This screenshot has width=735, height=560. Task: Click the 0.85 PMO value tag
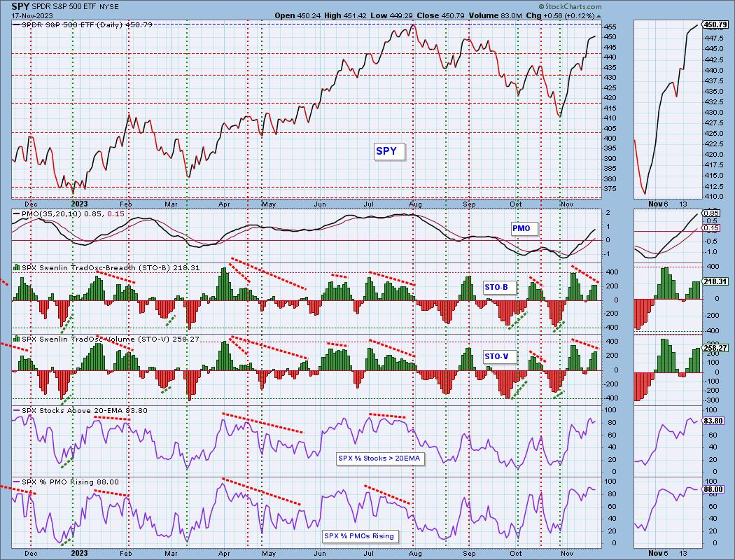pyautogui.click(x=712, y=213)
